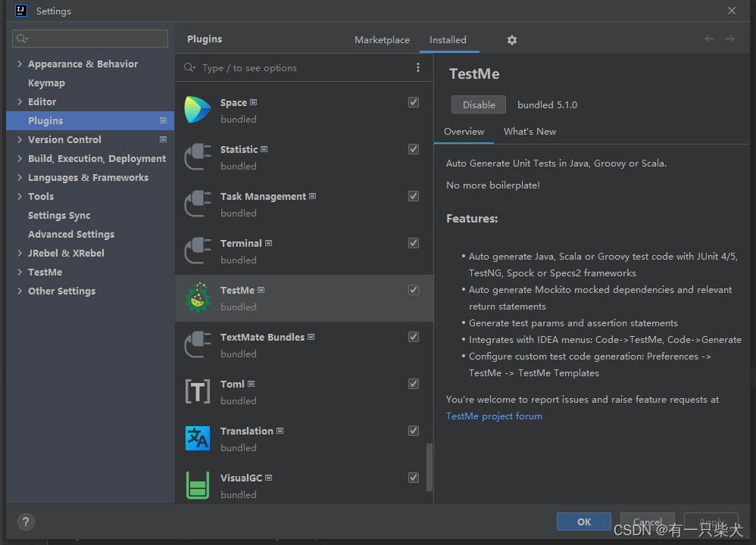Expand Languages & Frameworks settings

point(20,178)
